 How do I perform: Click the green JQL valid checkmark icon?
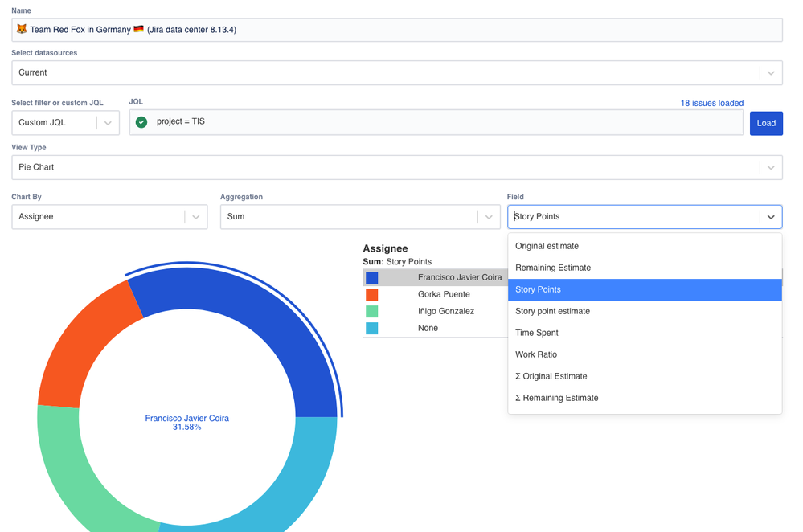point(141,122)
